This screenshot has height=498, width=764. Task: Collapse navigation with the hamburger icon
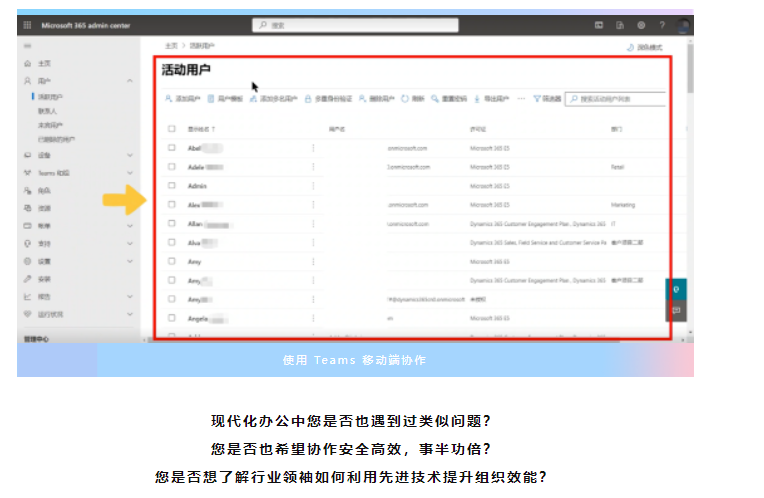pyautogui.click(x=27, y=46)
